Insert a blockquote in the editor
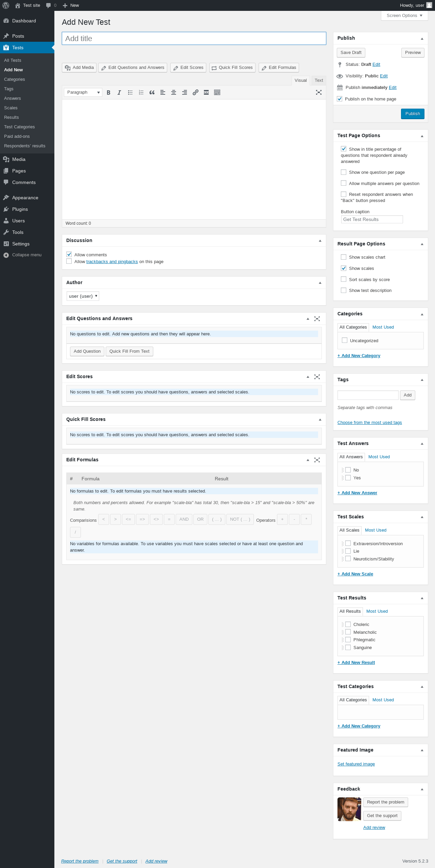Viewport: 435px width, 868px height. [152, 92]
